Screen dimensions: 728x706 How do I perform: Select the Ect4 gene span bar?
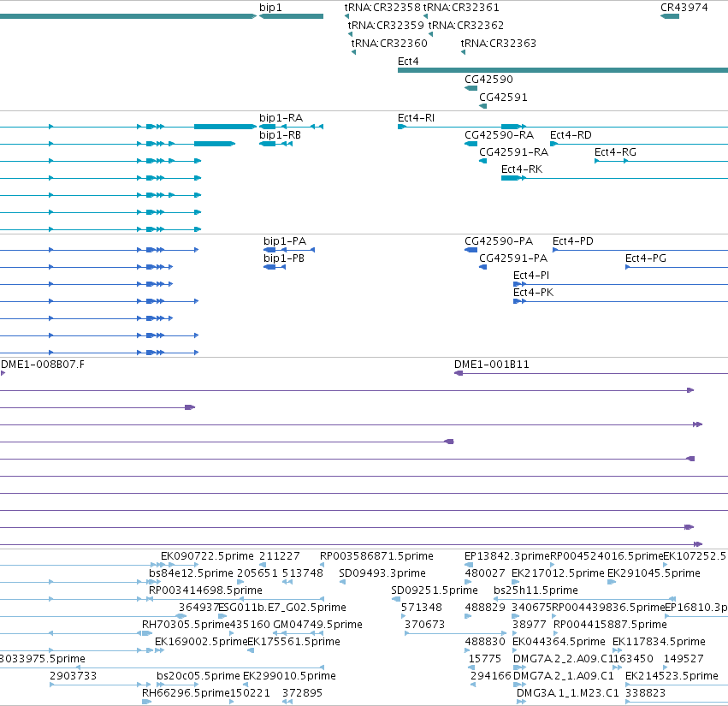[563, 70]
